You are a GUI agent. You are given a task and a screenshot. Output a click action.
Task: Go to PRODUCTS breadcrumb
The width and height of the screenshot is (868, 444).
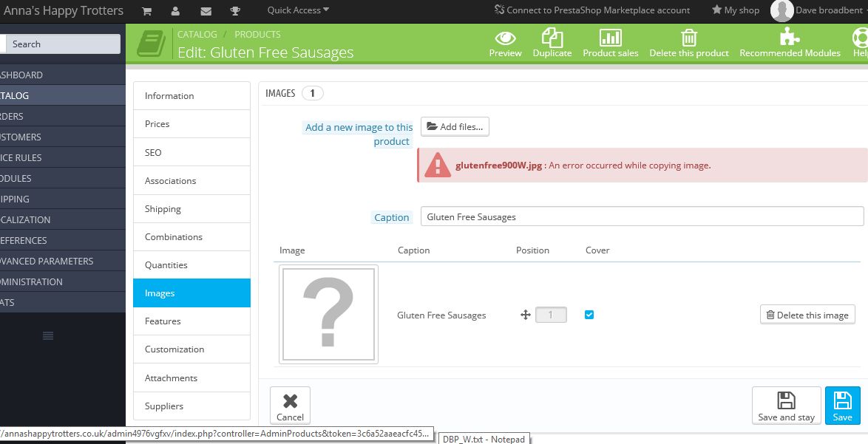257,34
